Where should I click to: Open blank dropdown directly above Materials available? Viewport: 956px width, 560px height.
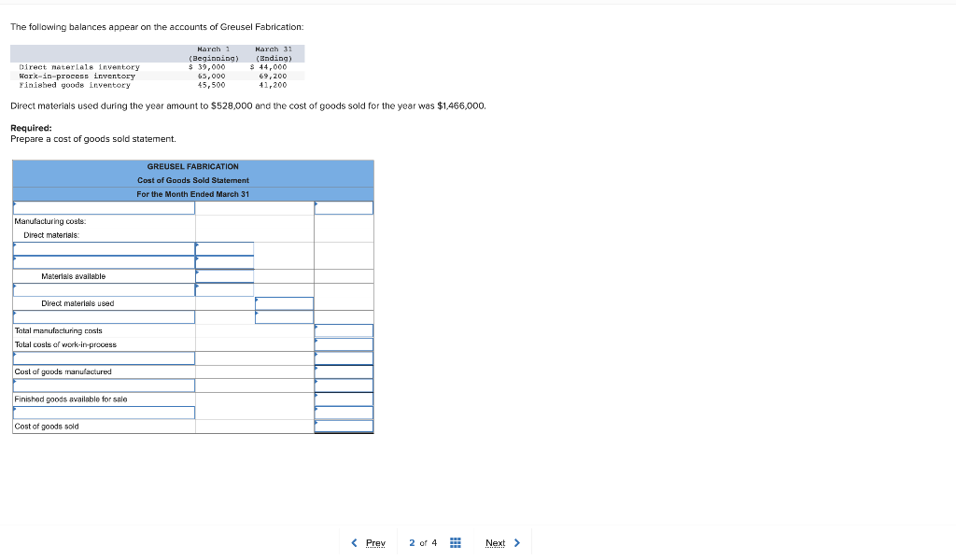coord(105,262)
